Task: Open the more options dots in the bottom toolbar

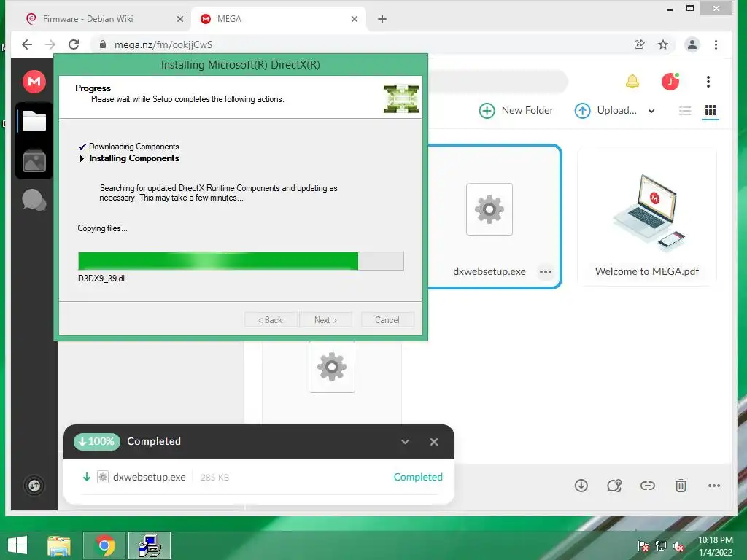Action: point(714,486)
